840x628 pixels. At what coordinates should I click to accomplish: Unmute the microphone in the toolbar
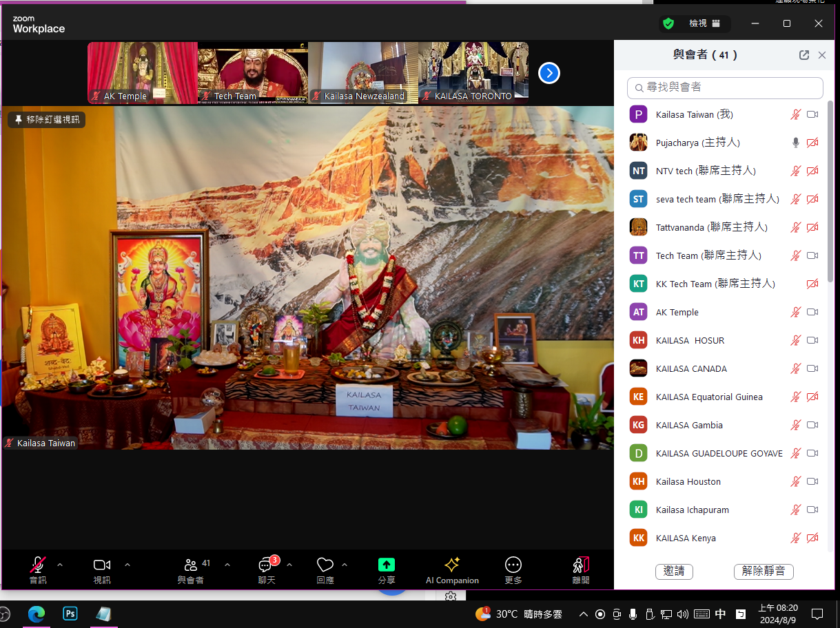38,565
